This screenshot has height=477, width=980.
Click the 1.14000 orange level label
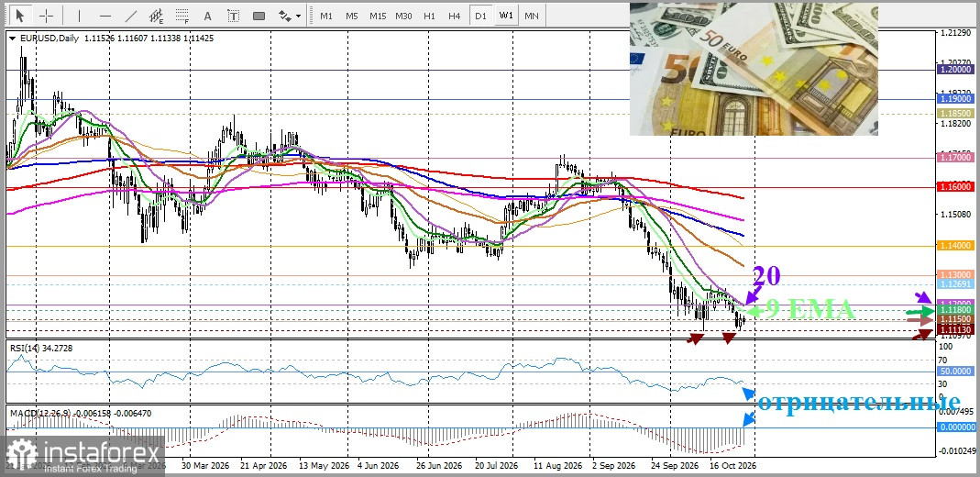pyautogui.click(x=954, y=247)
